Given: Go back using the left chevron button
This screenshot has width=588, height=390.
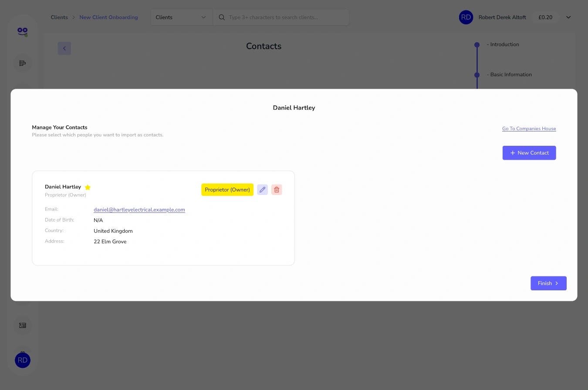Looking at the screenshot, I should (x=64, y=48).
